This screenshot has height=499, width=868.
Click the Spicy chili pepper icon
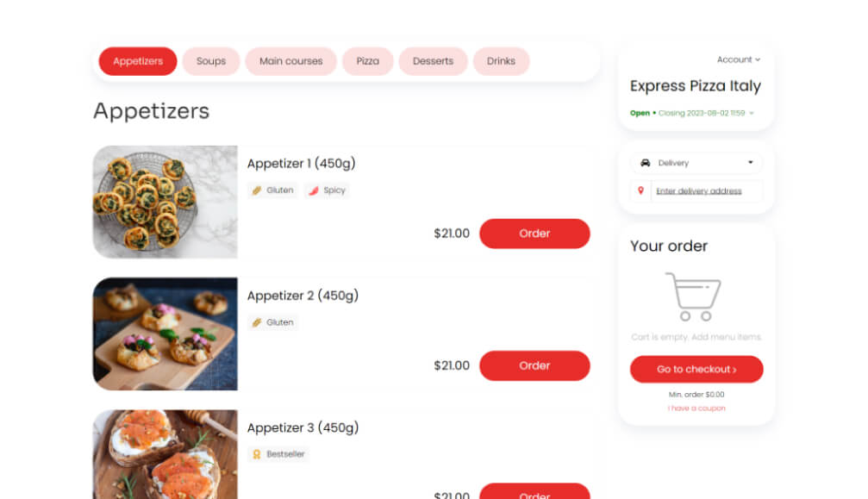click(313, 190)
